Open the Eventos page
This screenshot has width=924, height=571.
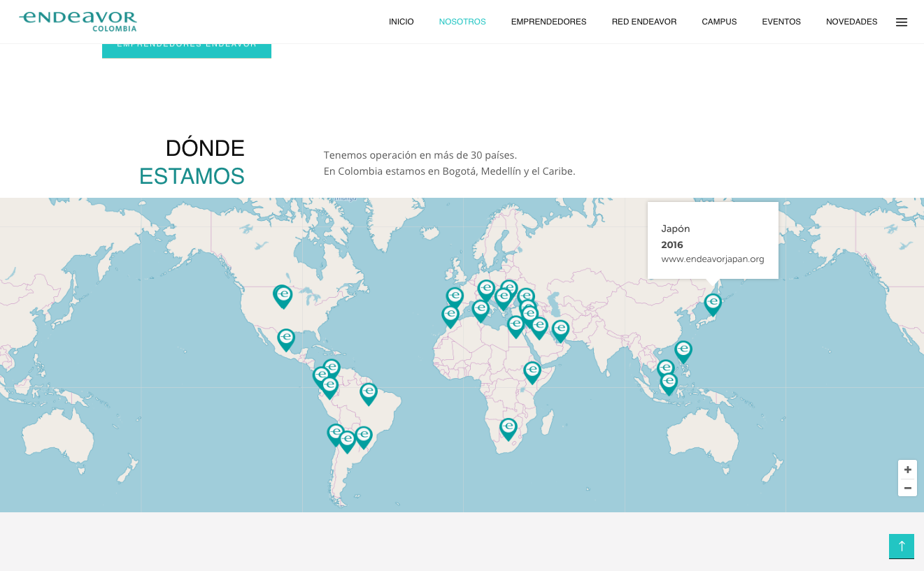point(781,22)
